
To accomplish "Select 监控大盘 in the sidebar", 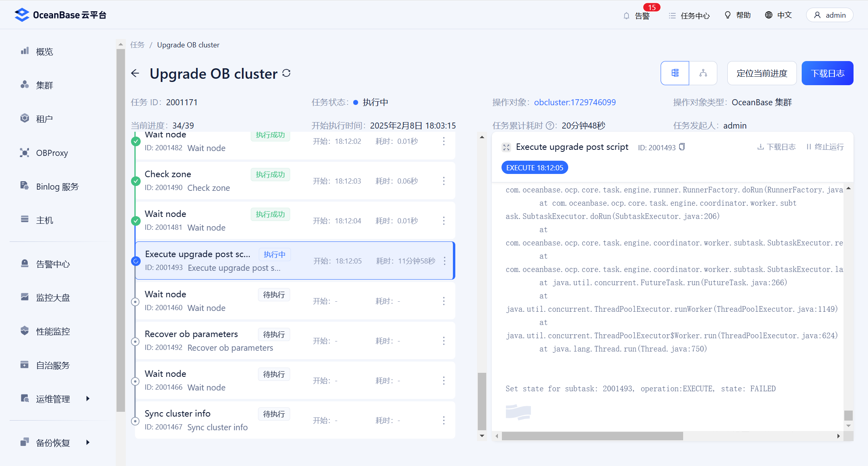I will (52, 297).
